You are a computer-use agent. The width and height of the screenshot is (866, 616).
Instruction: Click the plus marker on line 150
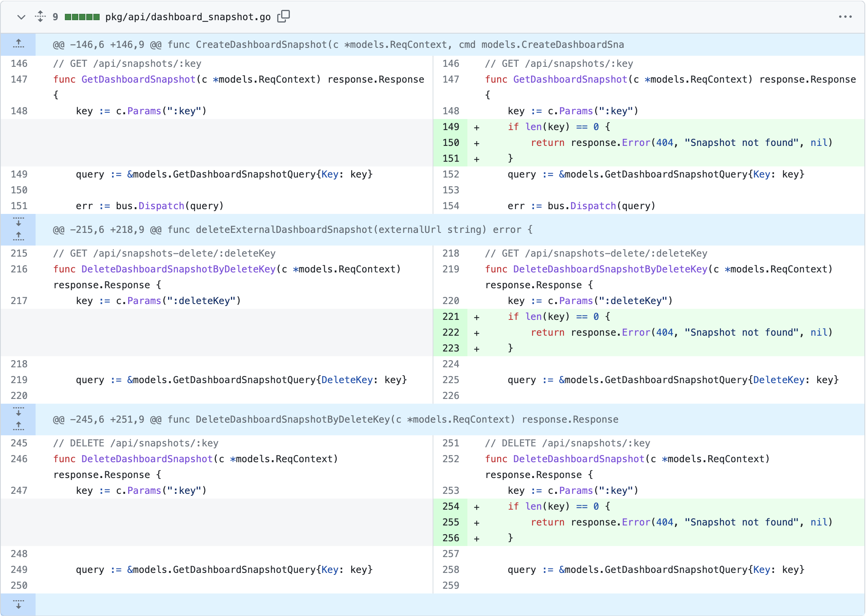coord(476,143)
